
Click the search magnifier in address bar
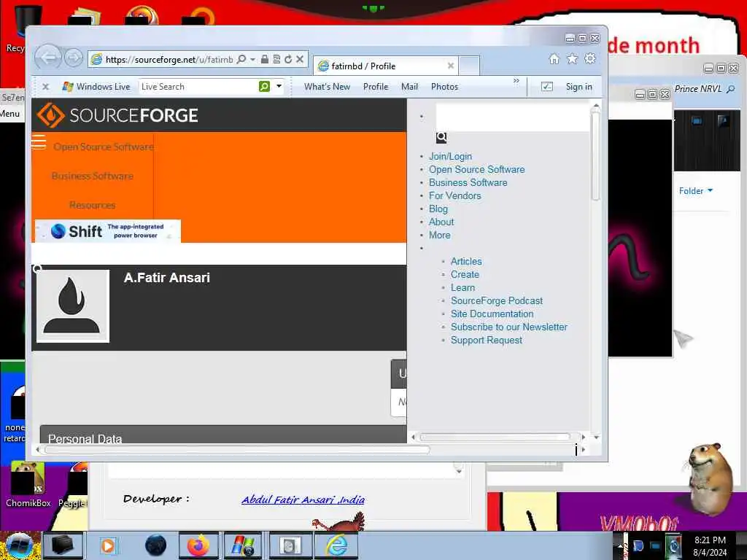[241, 59]
